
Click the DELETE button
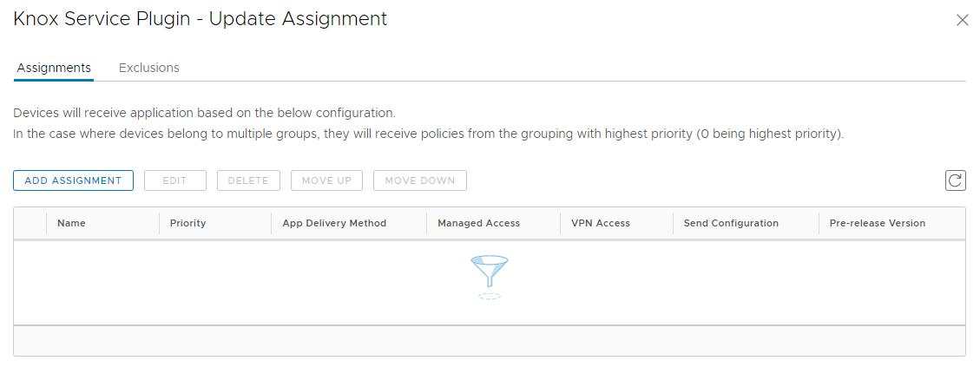[x=248, y=180]
